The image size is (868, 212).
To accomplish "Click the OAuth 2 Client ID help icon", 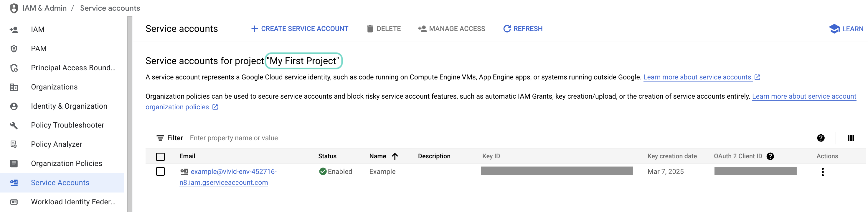I will [x=770, y=156].
